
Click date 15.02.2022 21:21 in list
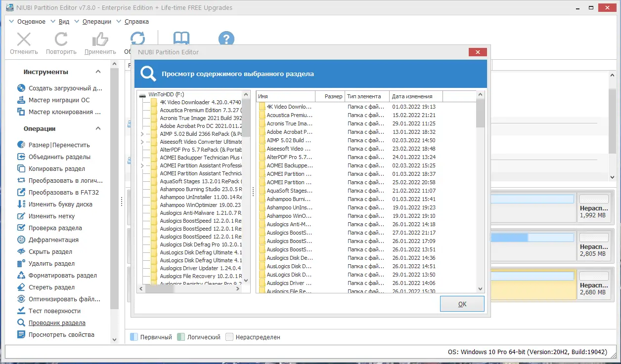point(414,115)
